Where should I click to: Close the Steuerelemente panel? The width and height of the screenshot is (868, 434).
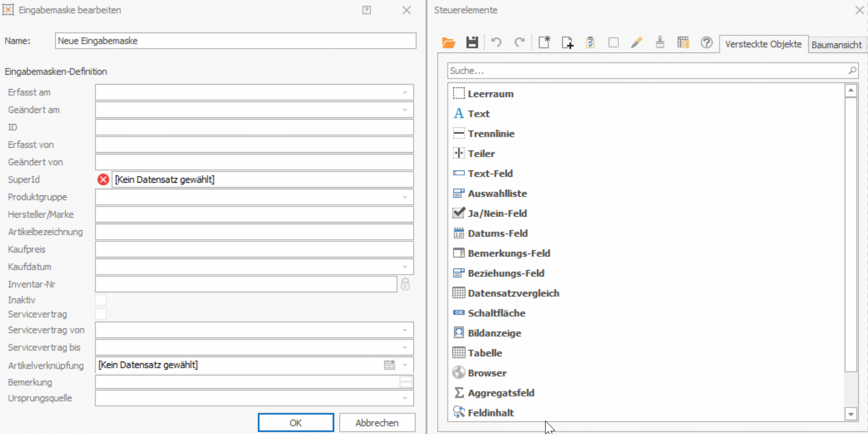tap(860, 9)
